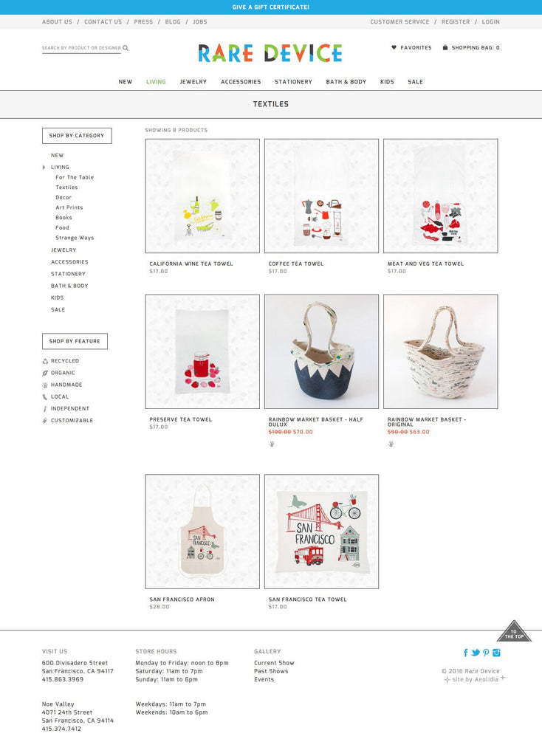Open the shopping bag icon

[445, 47]
